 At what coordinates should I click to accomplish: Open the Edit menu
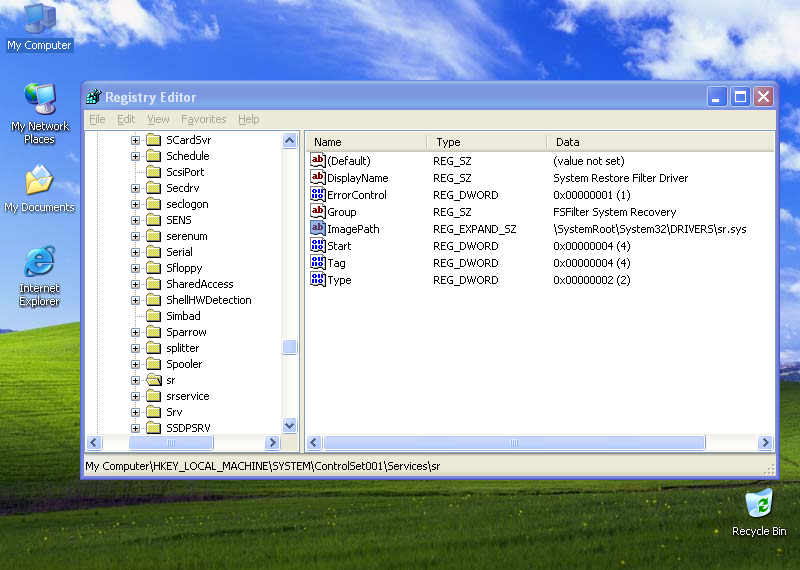pyautogui.click(x=126, y=119)
